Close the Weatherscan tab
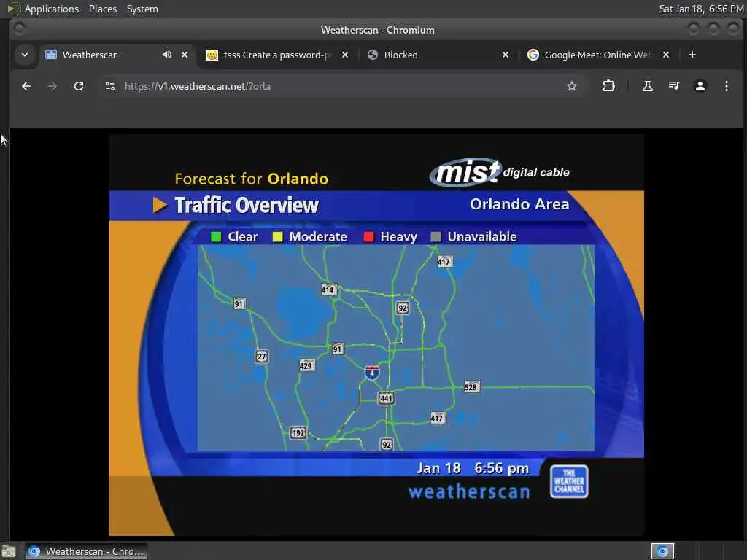747x560 pixels. pyautogui.click(x=185, y=55)
